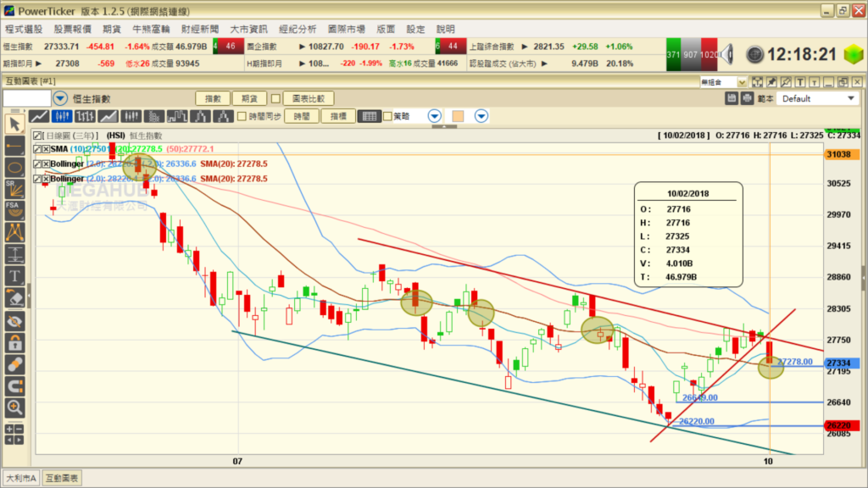Switch to the 大利市A tab
868x488 pixels.
(x=21, y=478)
